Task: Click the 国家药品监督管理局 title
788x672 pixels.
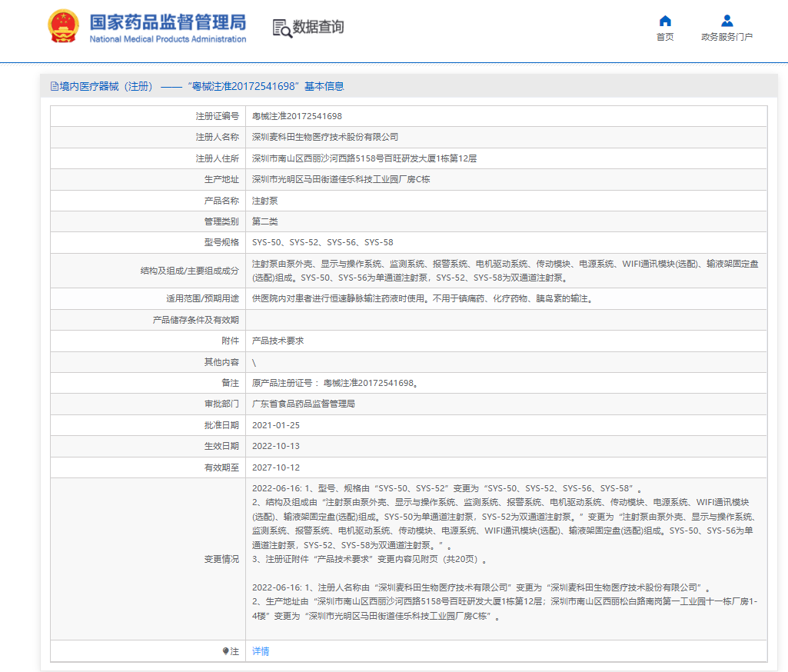Action: click(168, 22)
